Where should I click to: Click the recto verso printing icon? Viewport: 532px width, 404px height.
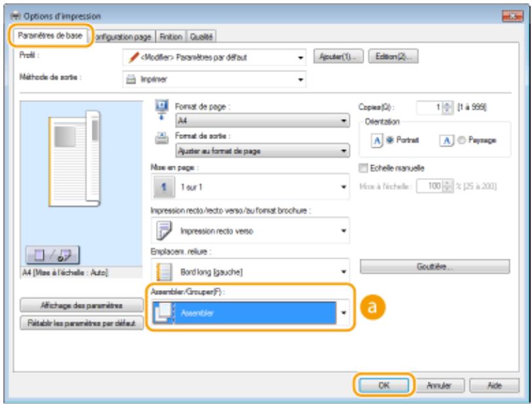[164, 230]
